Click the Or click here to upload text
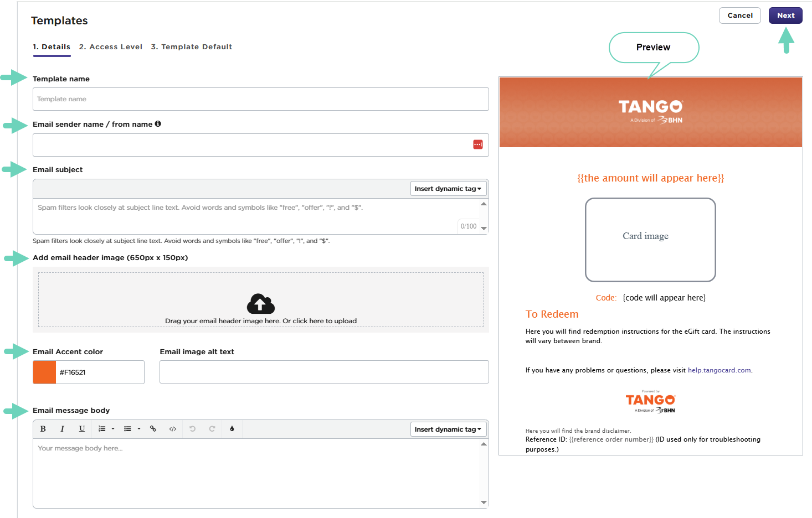The height and width of the screenshot is (518, 812). click(320, 321)
